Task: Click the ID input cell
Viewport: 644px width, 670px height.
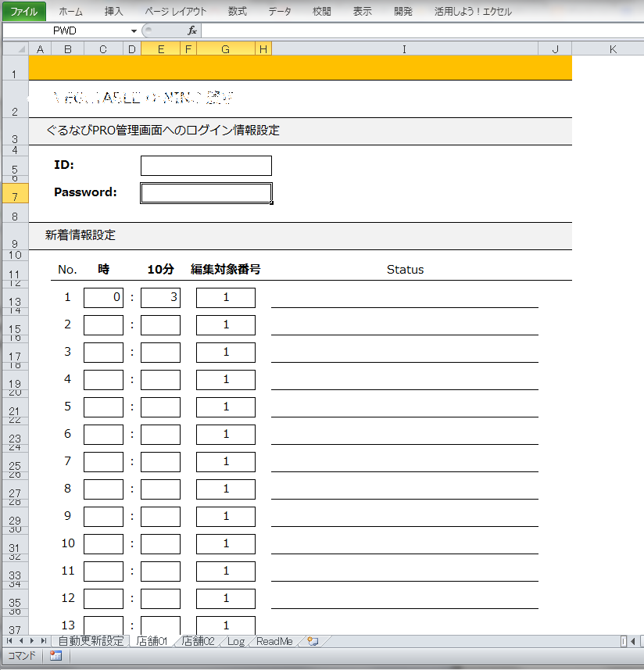Action: (x=206, y=166)
